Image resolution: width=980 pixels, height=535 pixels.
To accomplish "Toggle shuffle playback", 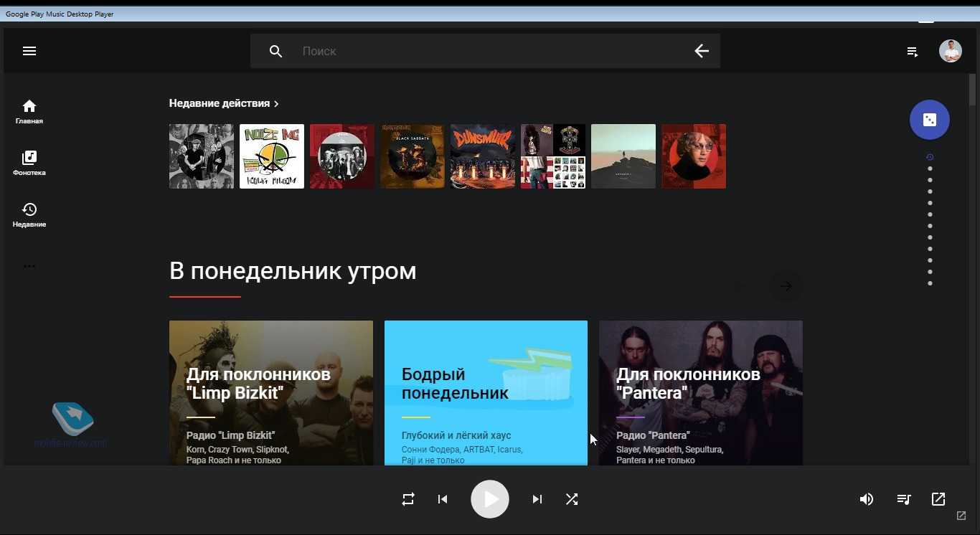I will [x=572, y=499].
